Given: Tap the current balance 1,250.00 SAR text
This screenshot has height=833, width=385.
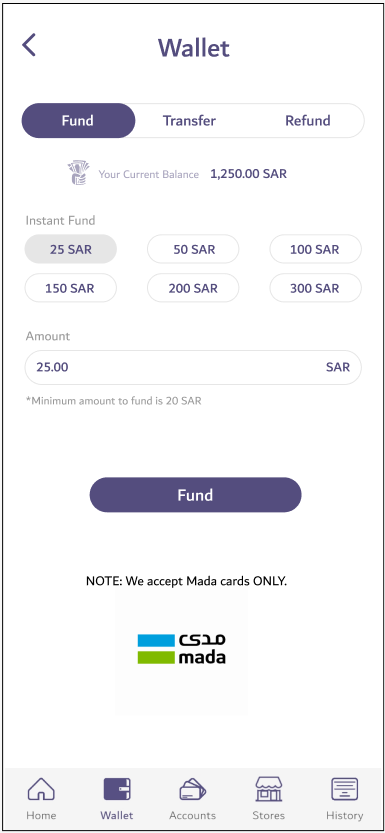Looking at the screenshot, I should 249,174.
